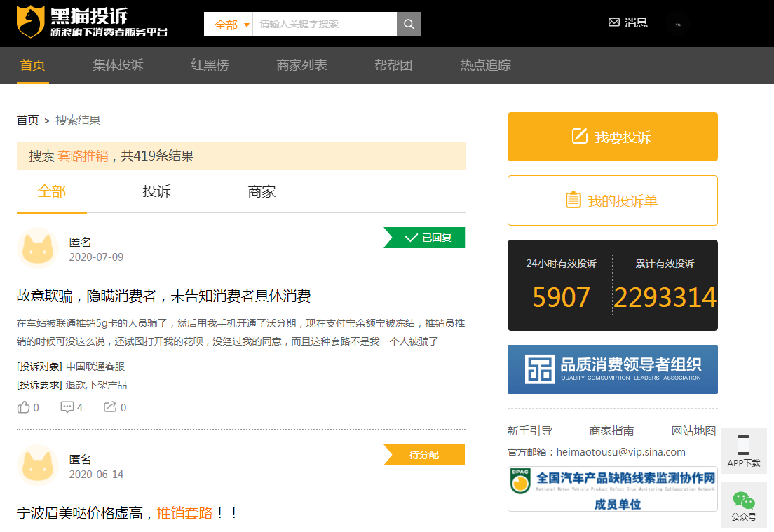
Task: Click the 黑猫投诉 logo
Action: pyautogui.click(x=92, y=22)
